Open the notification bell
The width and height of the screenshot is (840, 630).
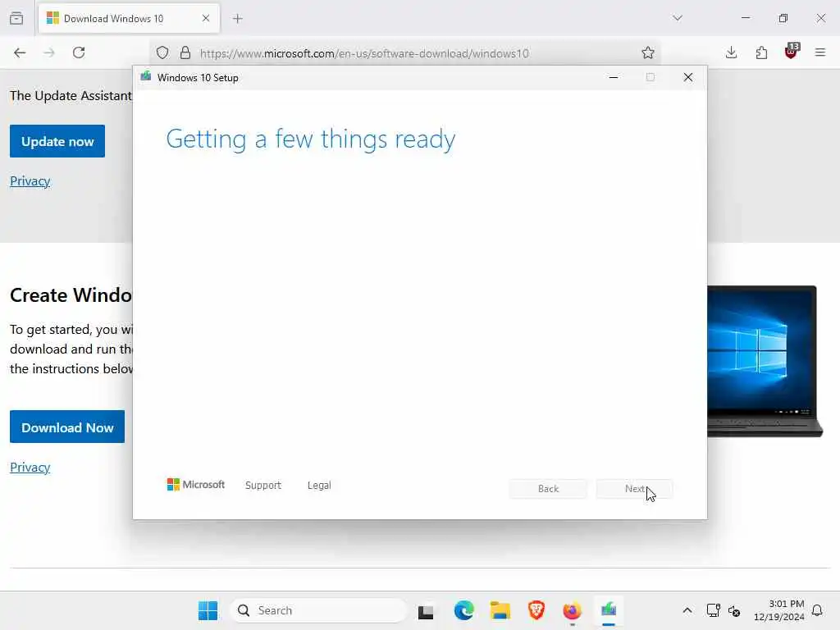817,610
